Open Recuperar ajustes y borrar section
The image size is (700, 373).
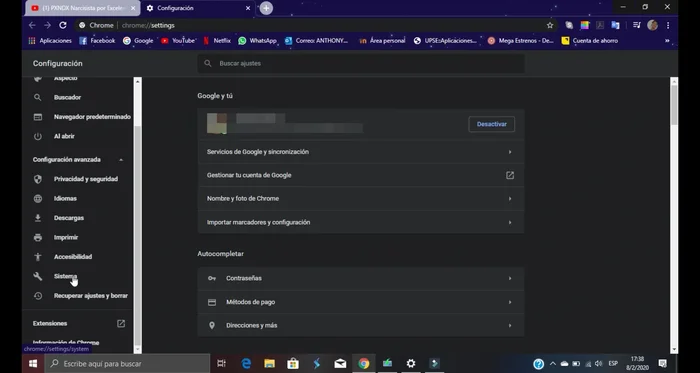click(80, 296)
